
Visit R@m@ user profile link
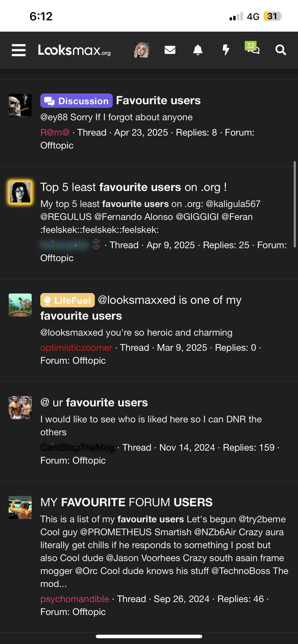click(x=55, y=132)
